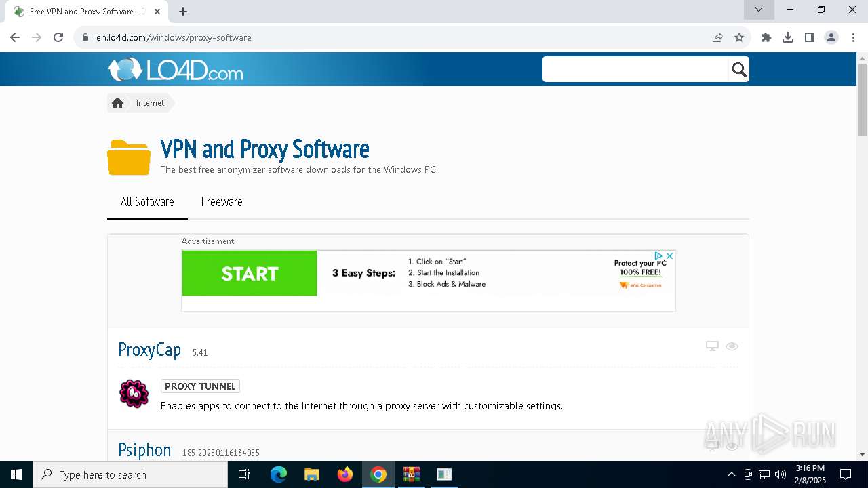Open the Chrome profile avatar
This screenshot has width=868, height=488.
(x=831, y=37)
